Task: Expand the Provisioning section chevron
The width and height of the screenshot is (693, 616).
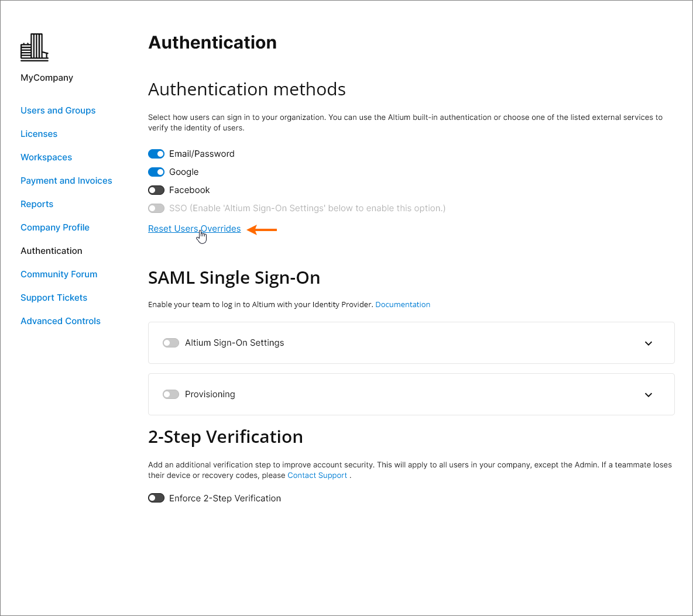Action: click(x=648, y=395)
